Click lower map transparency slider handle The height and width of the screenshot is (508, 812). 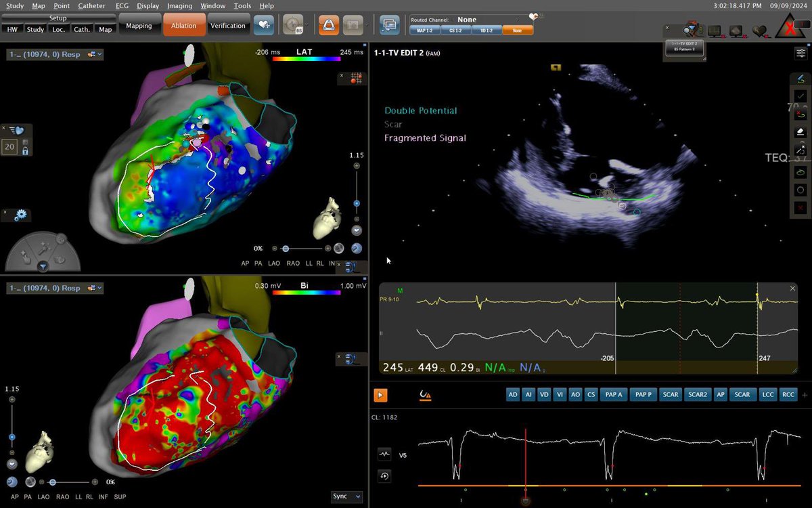click(52, 482)
